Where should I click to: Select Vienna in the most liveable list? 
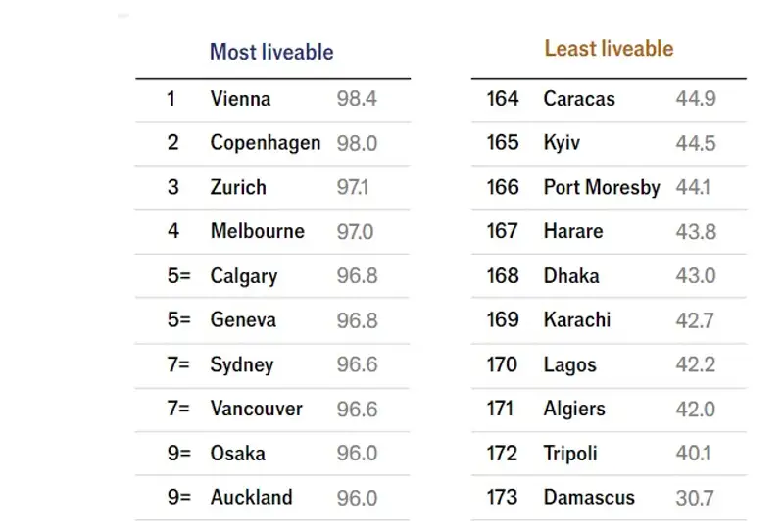pyautogui.click(x=240, y=99)
